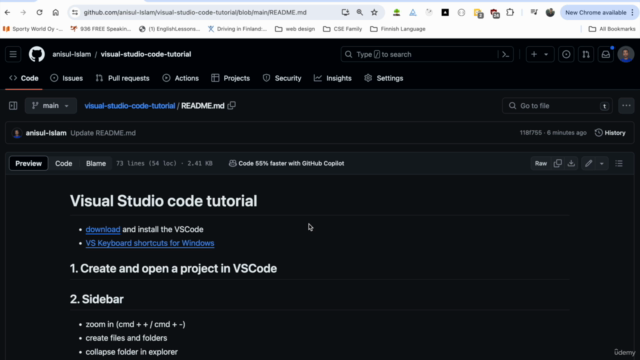The width and height of the screenshot is (640, 360).
Task: Click Code 55% faster with GitHub Copilot
Action: (x=287, y=163)
